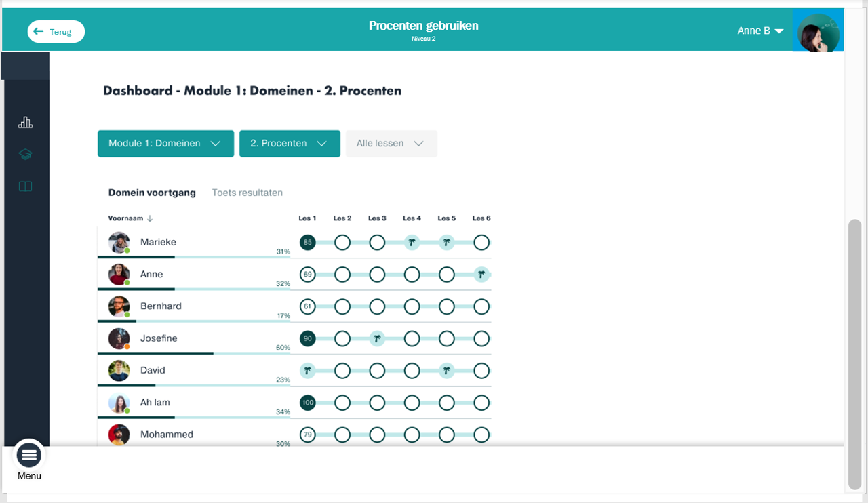The height and width of the screenshot is (503, 868).
Task: Select Ah lam's empty Les 6 circle
Action: click(x=481, y=403)
